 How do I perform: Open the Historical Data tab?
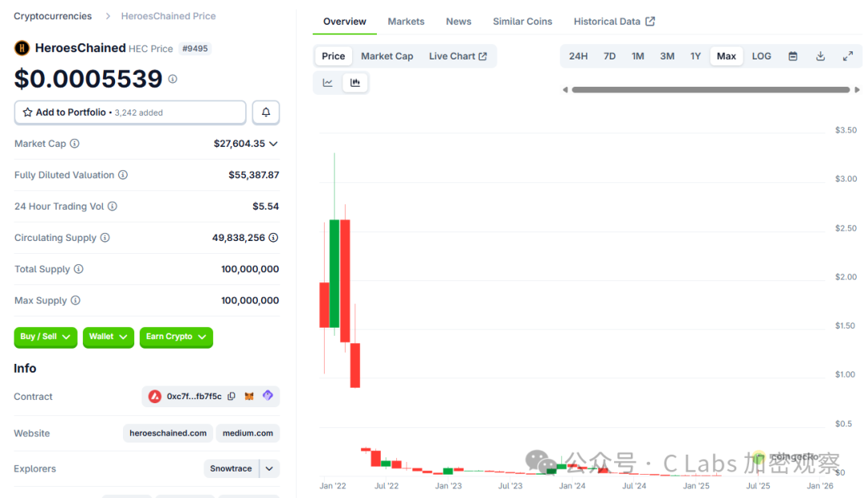614,22
